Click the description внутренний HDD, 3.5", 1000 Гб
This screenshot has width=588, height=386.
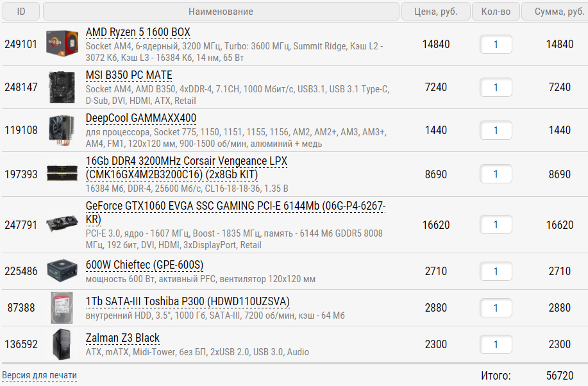click(215, 315)
